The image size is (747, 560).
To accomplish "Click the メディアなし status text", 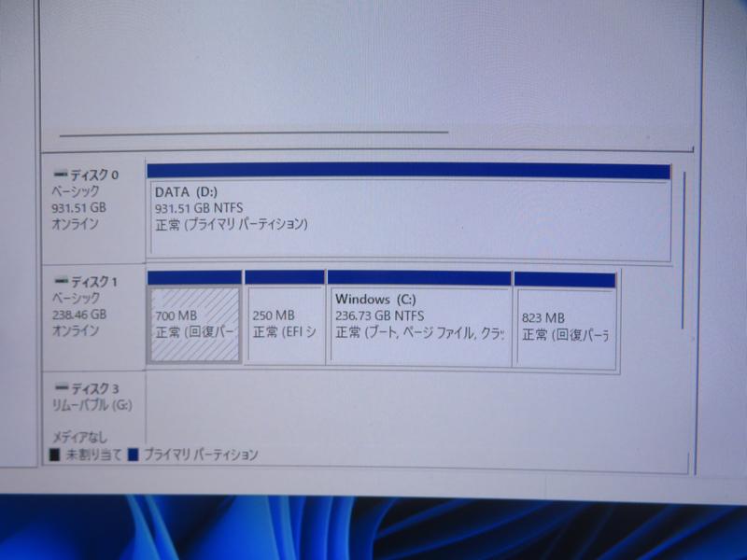I will [79, 437].
